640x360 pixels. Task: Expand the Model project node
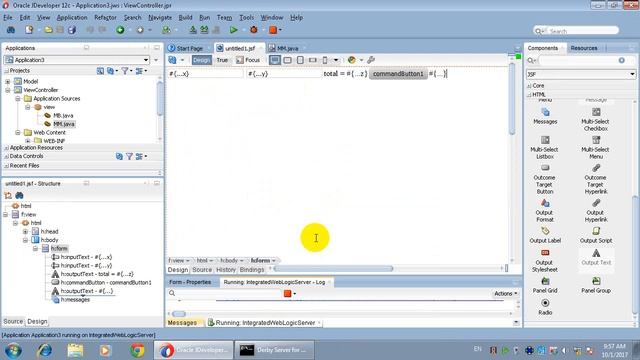[x=8, y=82]
